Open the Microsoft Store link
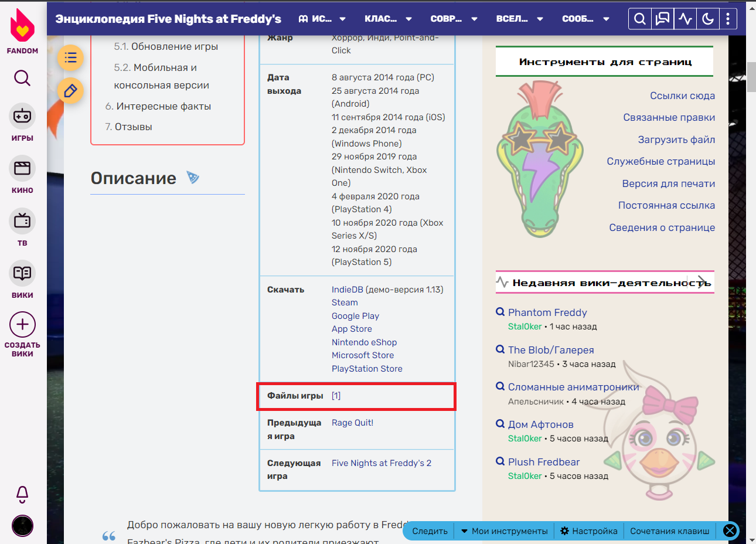The width and height of the screenshot is (756, 544). click(363, 355)
